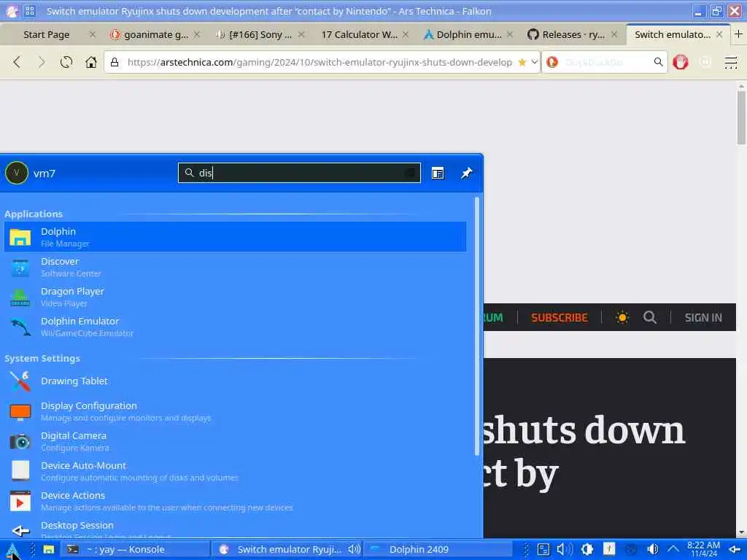
Task: Click the 8:22 AM taskbar clock
Action: (x=704, y=550)
